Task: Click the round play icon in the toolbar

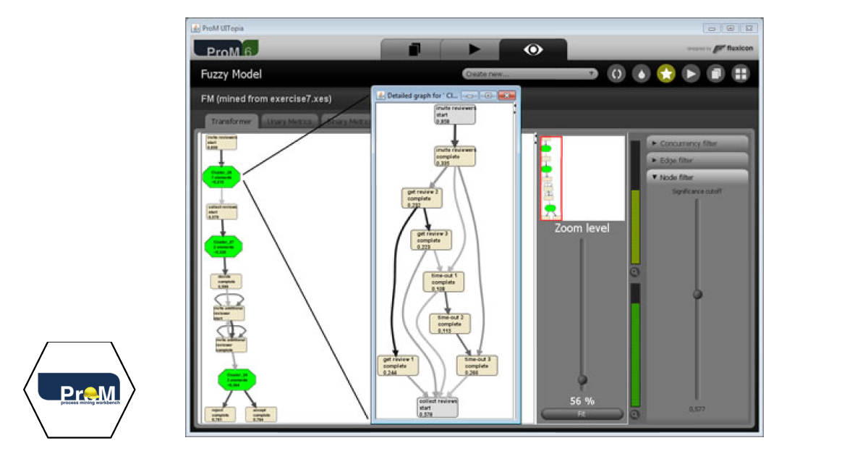Action: pos(691,73)
